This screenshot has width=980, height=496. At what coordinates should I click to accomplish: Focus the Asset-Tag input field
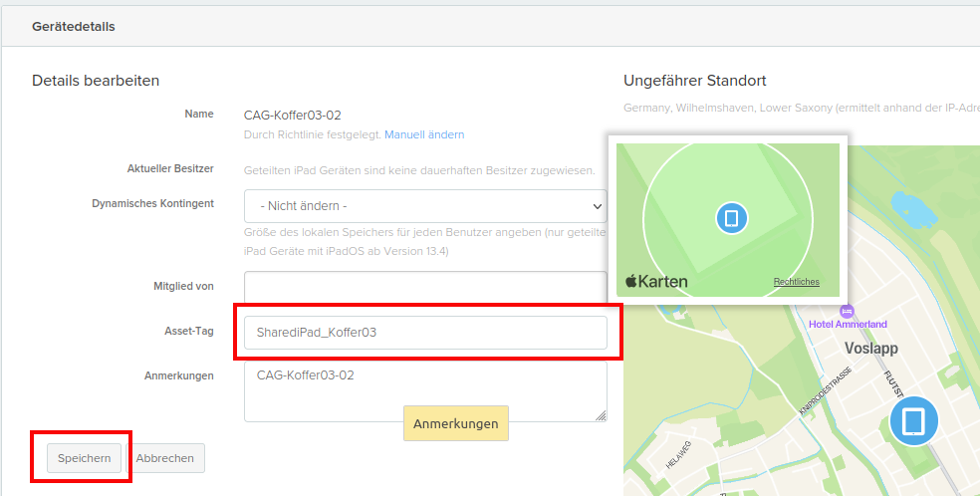425,333
